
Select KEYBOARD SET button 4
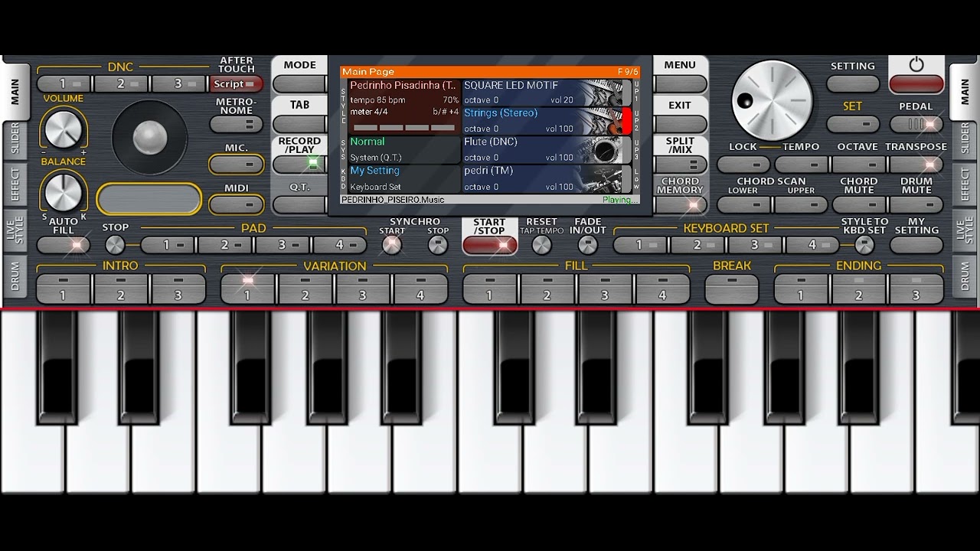[813, 245]
